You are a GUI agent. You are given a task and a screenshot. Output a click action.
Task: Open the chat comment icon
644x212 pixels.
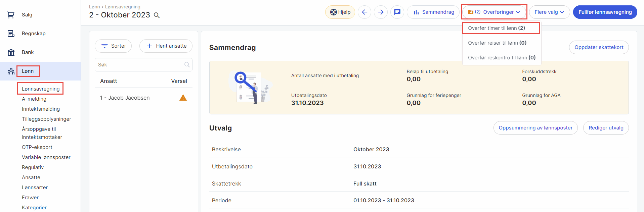[397, 12]
